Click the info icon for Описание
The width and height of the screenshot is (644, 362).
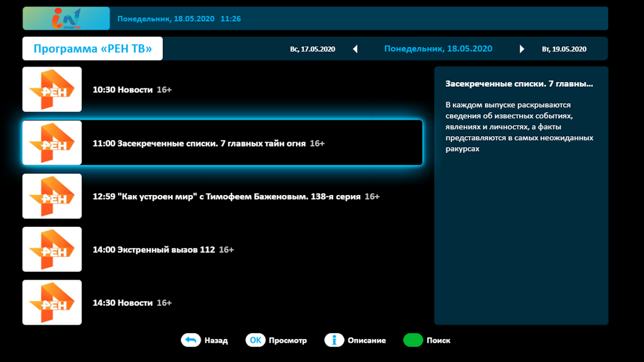(334, 340)
